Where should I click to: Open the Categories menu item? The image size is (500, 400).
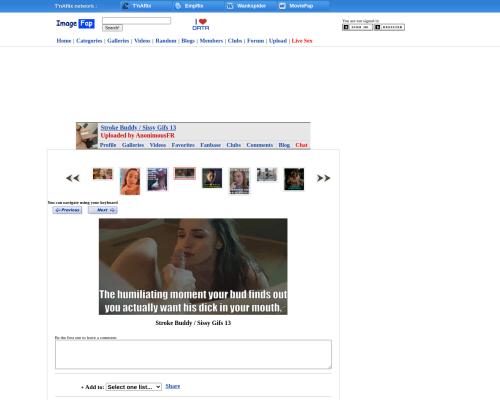89,41
